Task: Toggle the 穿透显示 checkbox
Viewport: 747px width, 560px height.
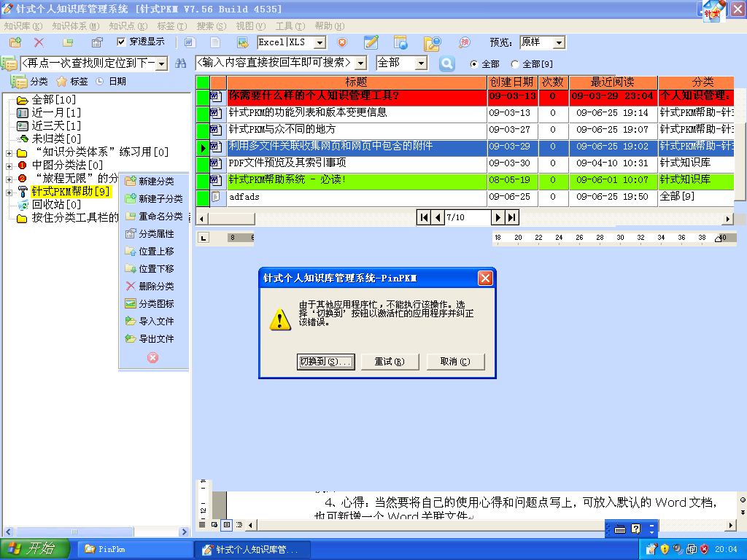Action: click(122, 42)
